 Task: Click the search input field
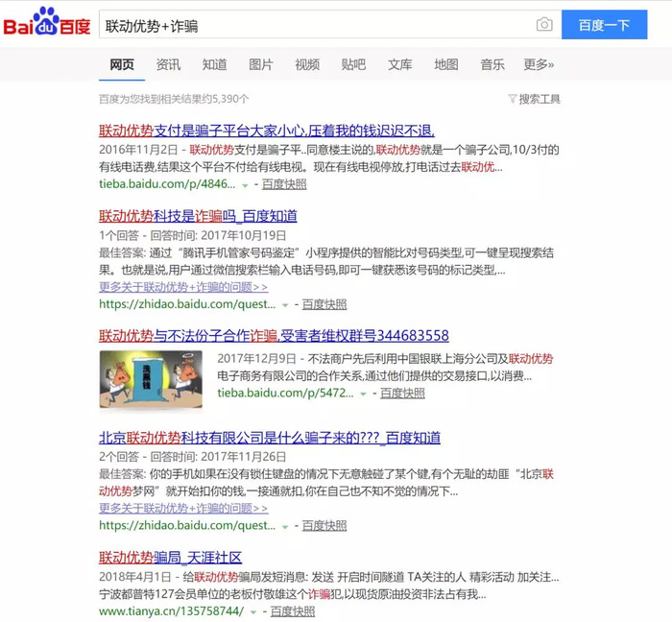pyautogui.click(x=317, y=25)
